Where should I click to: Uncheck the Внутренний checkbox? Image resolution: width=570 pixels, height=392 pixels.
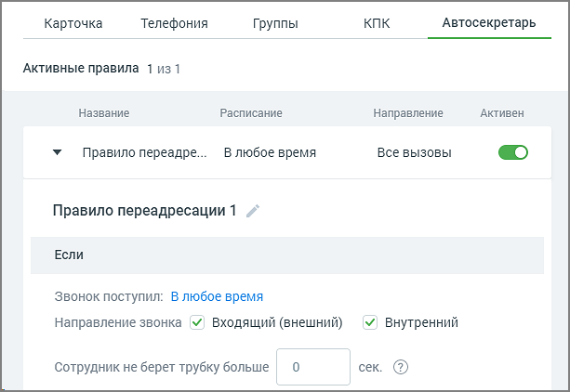pos(370,322)
